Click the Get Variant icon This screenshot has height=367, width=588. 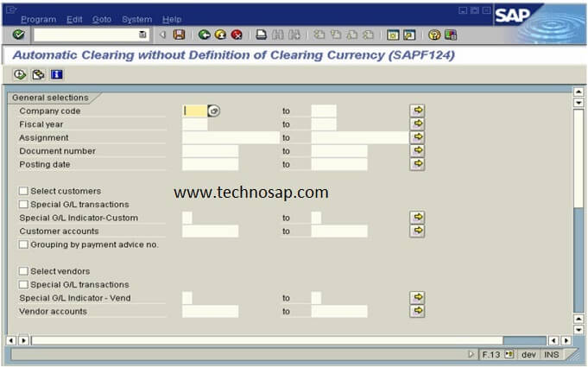(39, 74)
